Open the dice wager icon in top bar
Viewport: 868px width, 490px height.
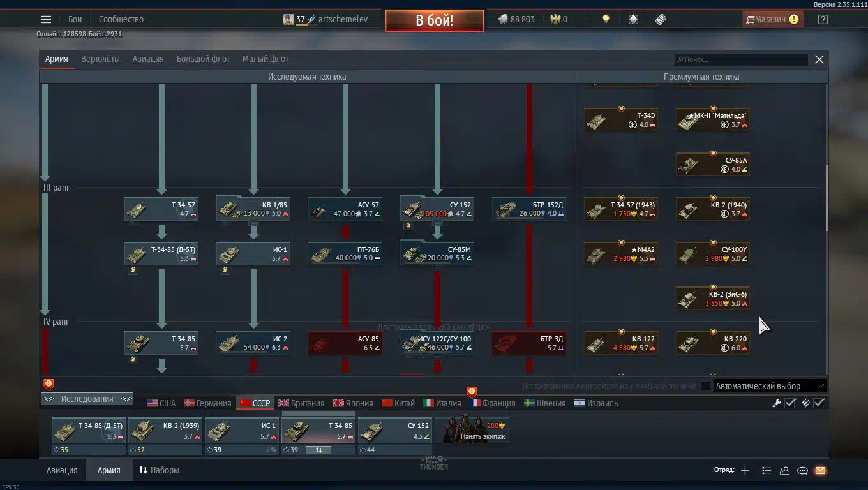[633, 19]
